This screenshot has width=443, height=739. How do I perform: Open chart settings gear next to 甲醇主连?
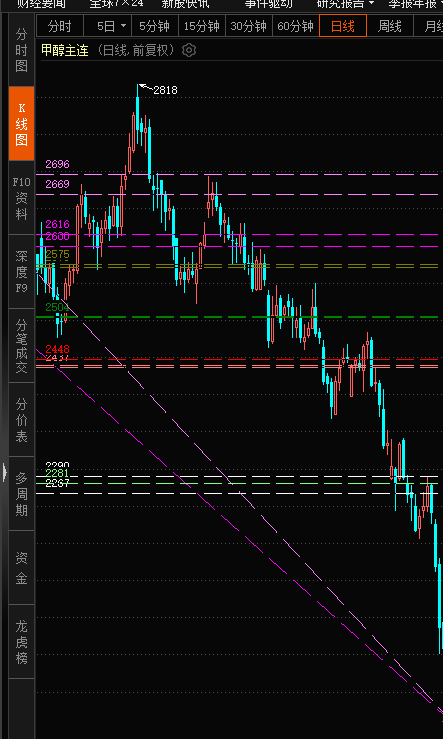tap(189, 50)
